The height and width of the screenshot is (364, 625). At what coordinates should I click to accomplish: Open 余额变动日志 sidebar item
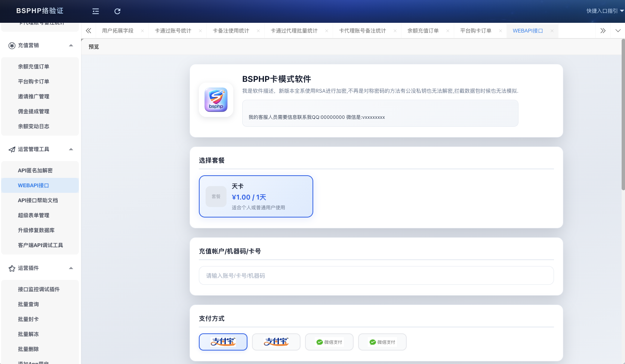(x=40, y=126)
